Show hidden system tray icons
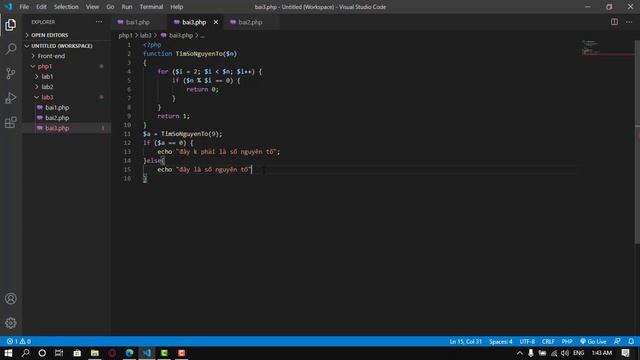This screenshot has width=640, height=360. [520, 353]
